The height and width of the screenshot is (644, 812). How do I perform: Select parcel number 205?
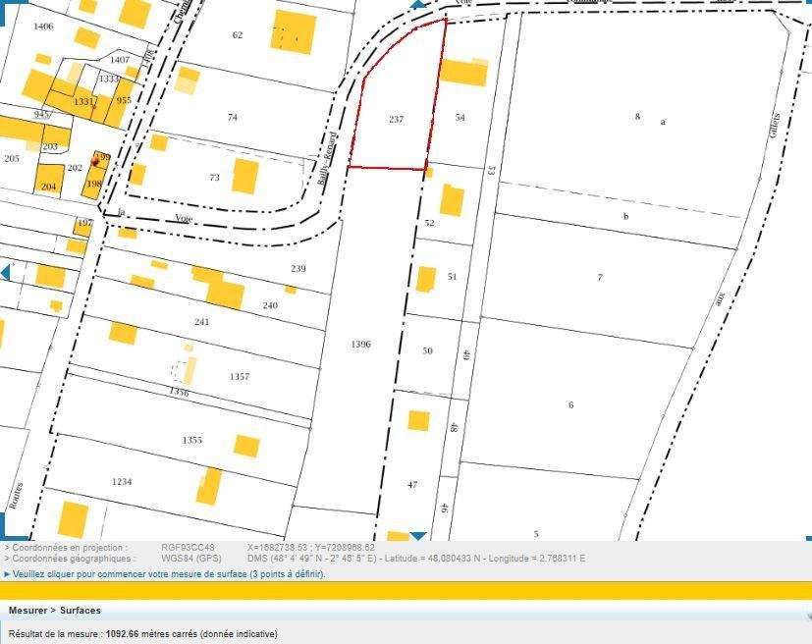(x=12, y=158)
